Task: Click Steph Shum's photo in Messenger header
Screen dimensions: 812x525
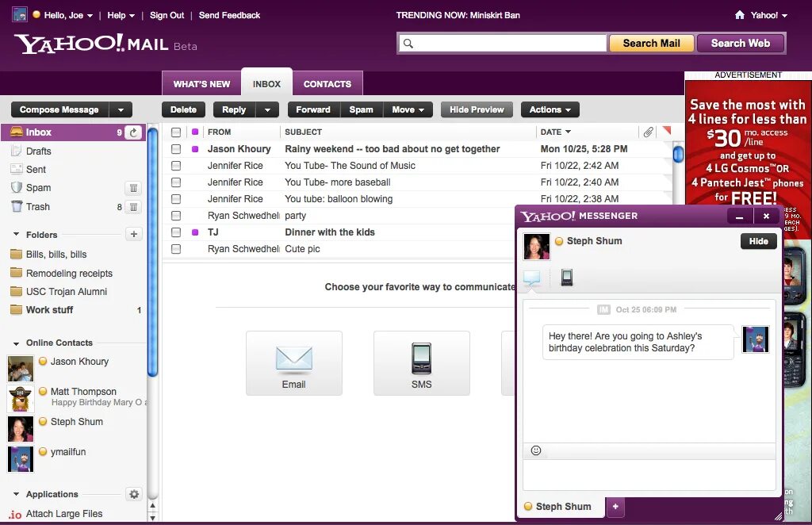Action: 537,247
